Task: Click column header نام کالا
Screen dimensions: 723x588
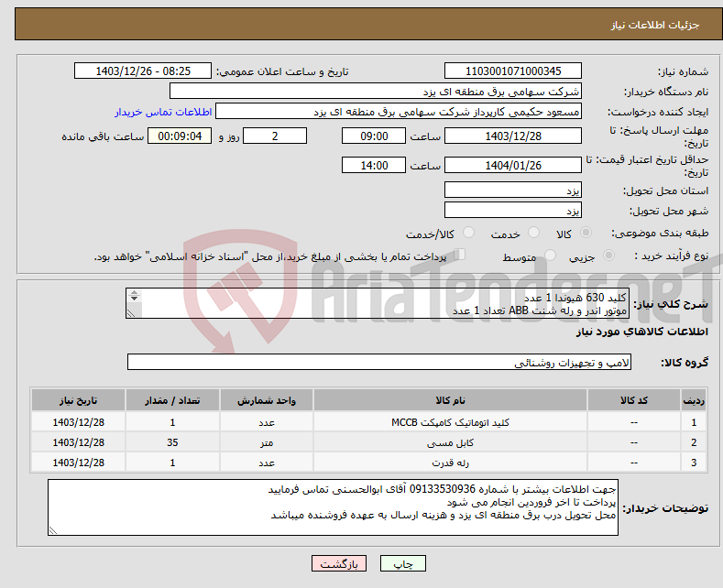Action: 450,400
